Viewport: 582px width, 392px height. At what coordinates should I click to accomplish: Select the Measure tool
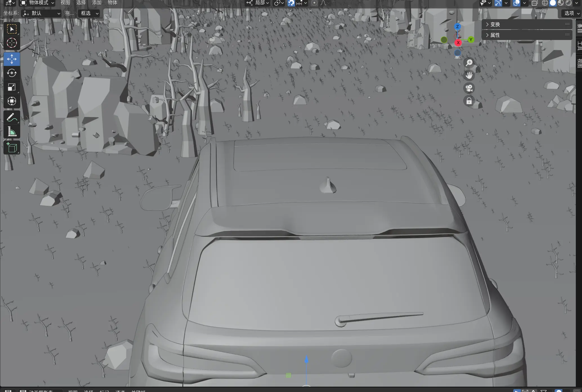click(x=12, y=132)
